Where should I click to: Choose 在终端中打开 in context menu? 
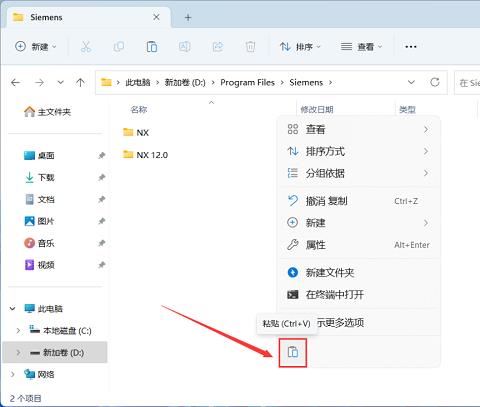pyautogui.click(x=358, y=295)
